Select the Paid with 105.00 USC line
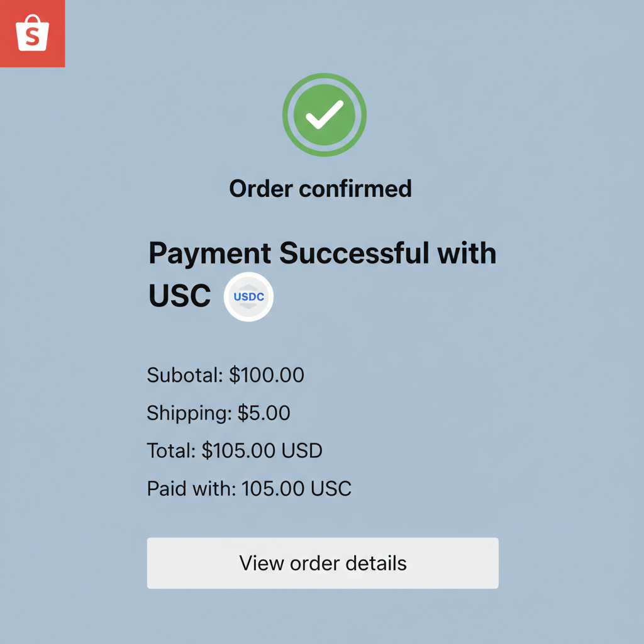644x644 pixels. 248,488
